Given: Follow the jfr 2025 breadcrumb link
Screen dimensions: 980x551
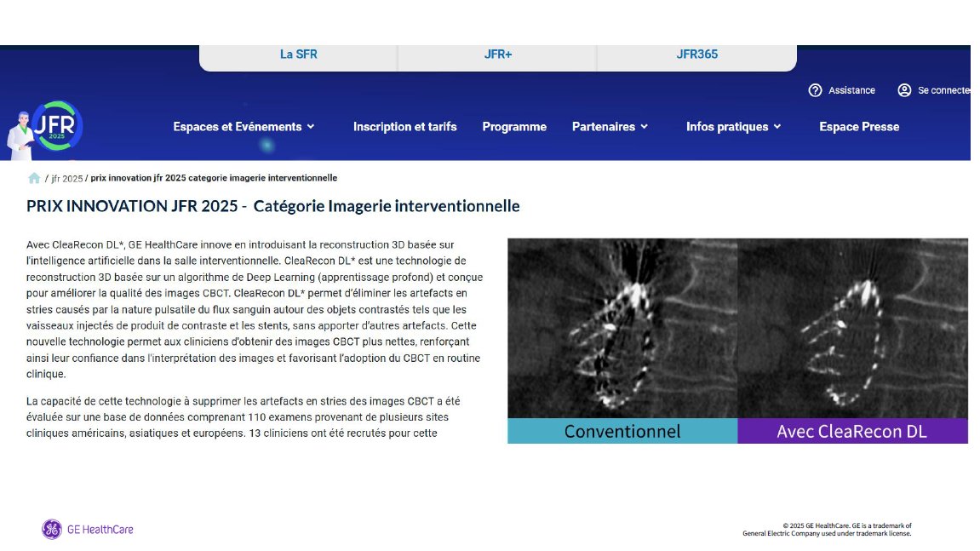Looking at the screenshot, I should pos(67,178).
